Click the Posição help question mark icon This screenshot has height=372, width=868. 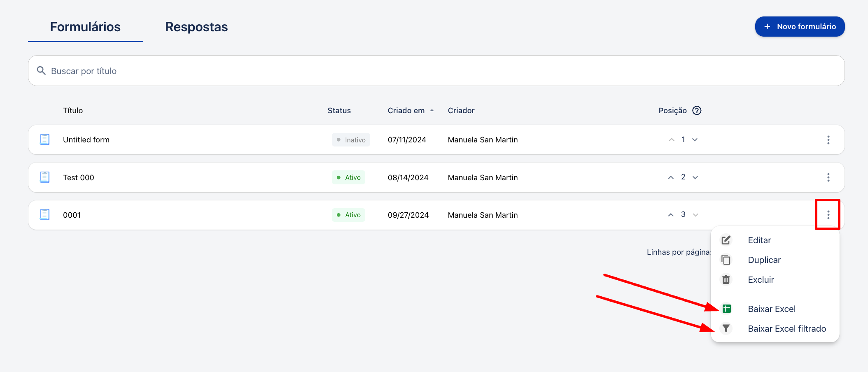697,110
